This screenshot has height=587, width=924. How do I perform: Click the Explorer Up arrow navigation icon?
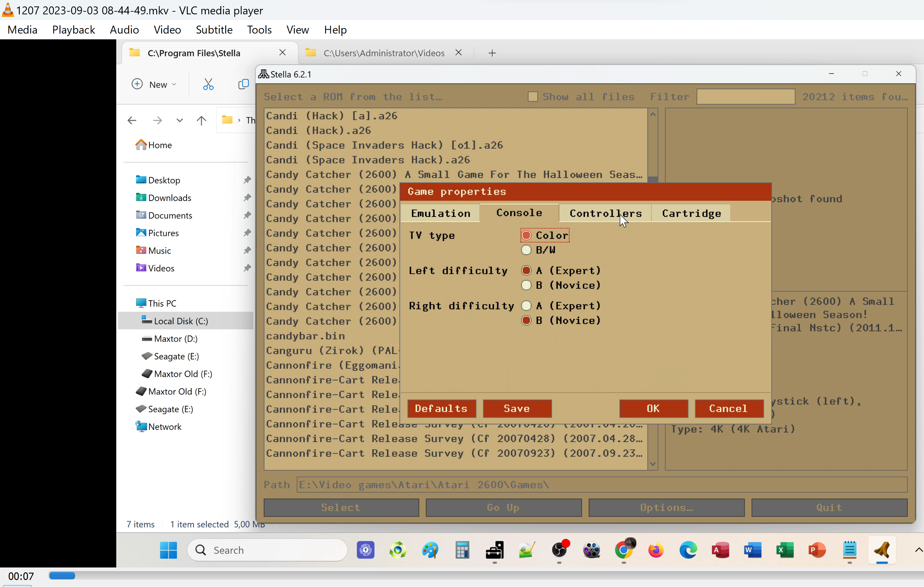pyautogui.click(x=201, y=121)
